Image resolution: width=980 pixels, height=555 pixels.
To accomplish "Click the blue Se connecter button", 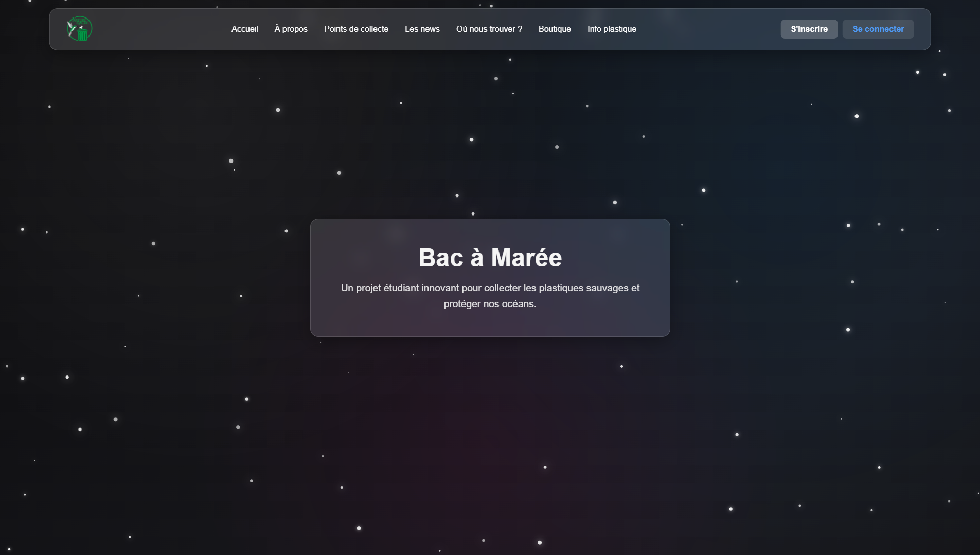I will pos(878,29).
